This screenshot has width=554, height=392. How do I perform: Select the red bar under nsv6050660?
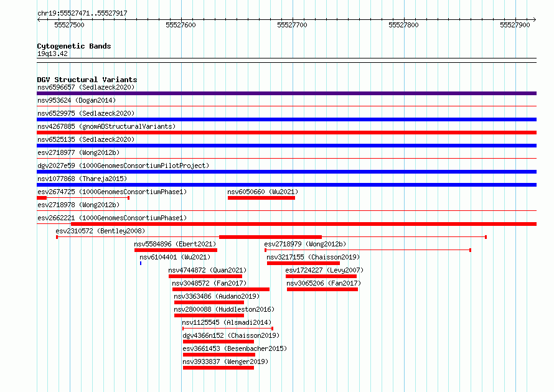[261, 198]
